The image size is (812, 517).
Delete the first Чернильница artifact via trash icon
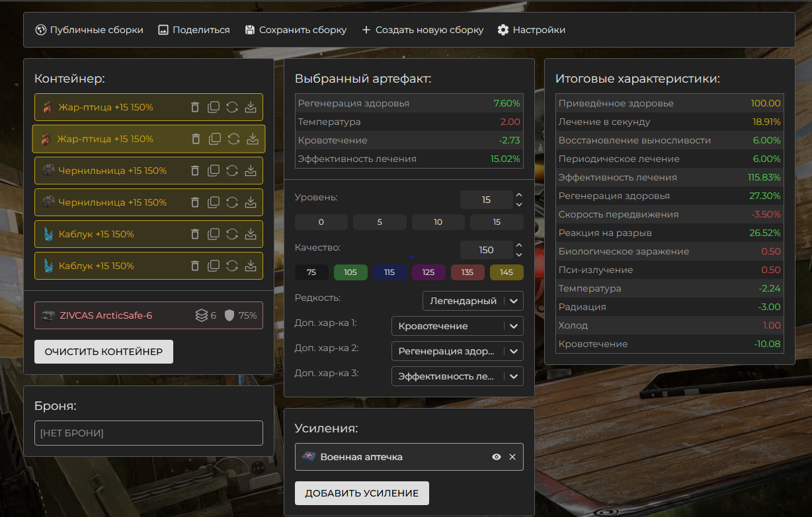(x=195, y=171)
